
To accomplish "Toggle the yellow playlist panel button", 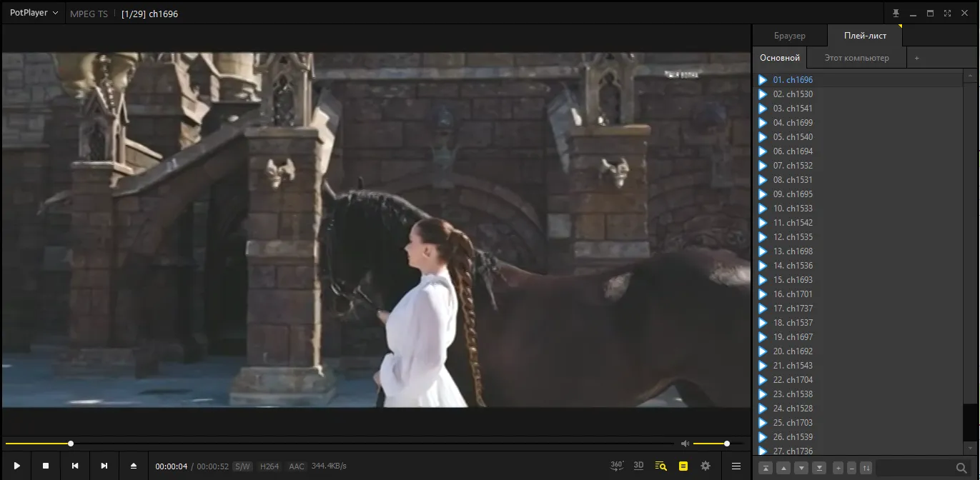I will (683, 466).
